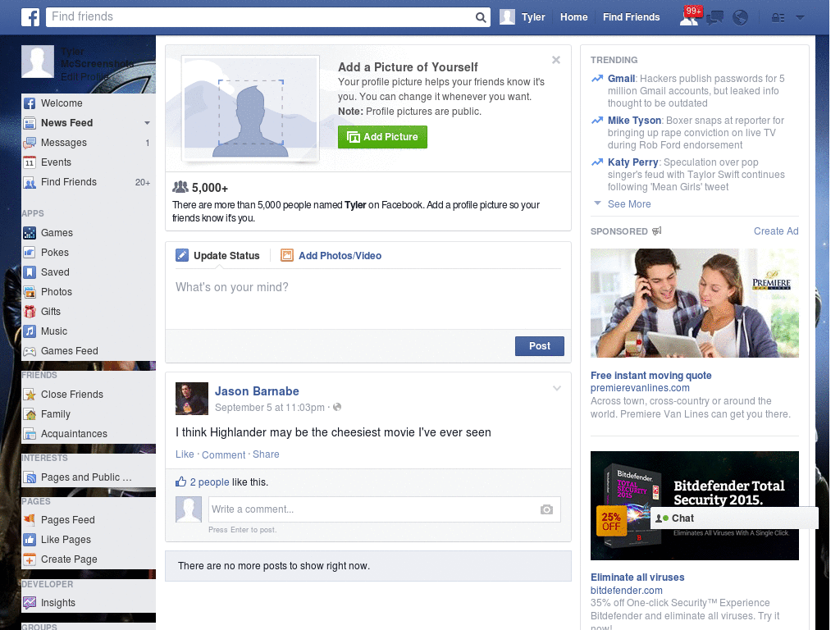The image size is (840, 630).
Task: Click the Welcome sidebar icon
Action: (x=30, y=103)
